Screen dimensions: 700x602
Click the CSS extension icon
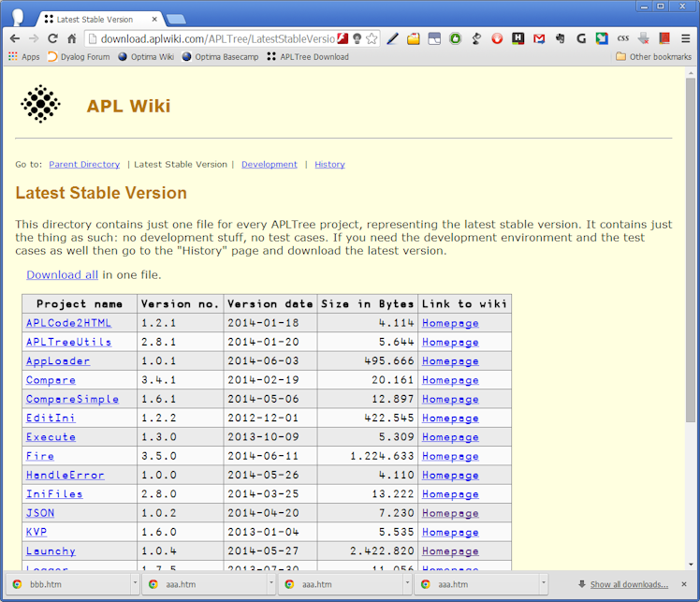point(622,38)
